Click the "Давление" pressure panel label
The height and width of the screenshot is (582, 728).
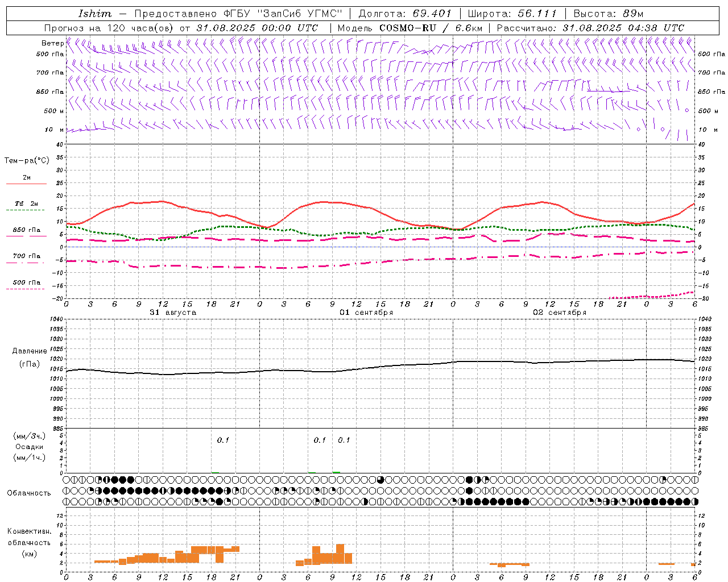click(x=30, y=351)
